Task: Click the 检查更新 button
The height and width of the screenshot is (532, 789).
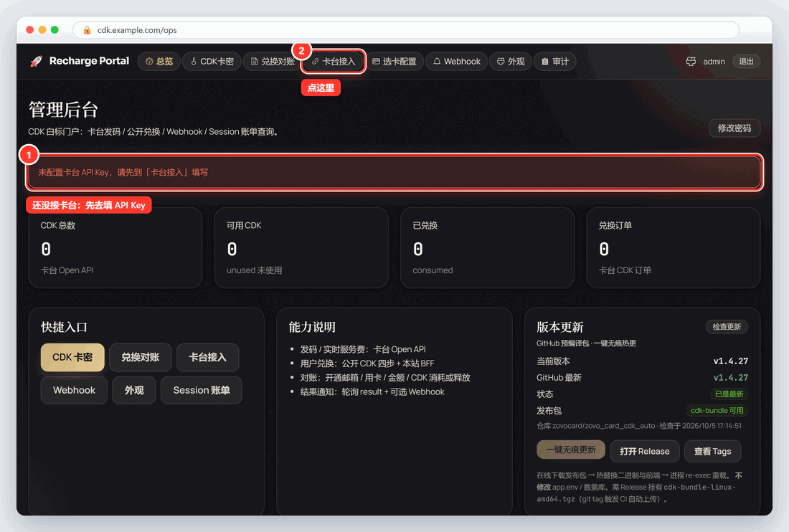Action: click(x=727, y=327)
